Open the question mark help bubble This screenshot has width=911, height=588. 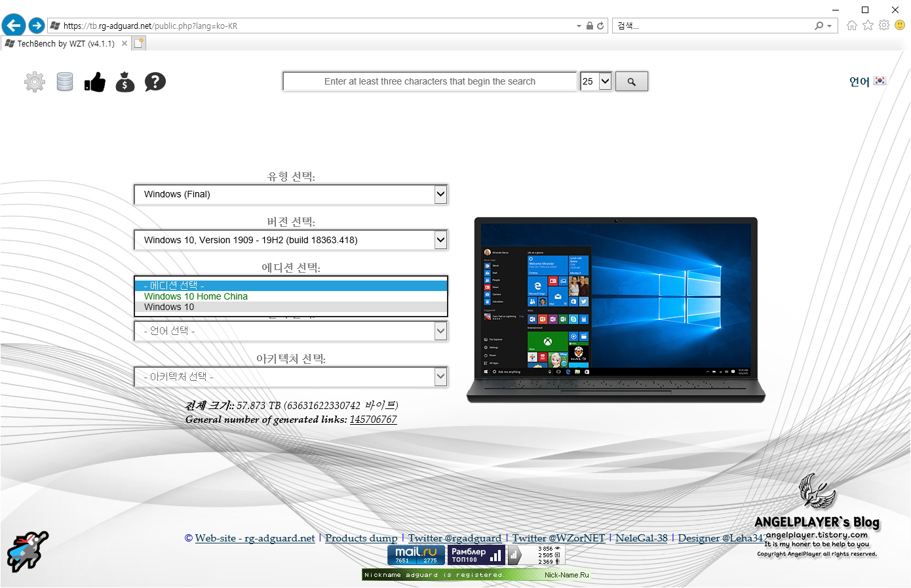(155, 82)
